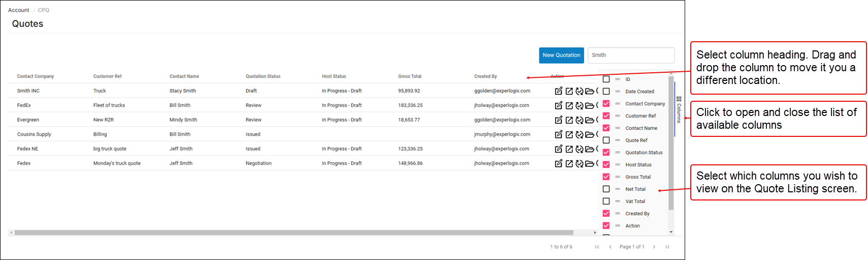Open the Account breadcrumb link
This screenshot has width=868, height=260.
point(19,10)
